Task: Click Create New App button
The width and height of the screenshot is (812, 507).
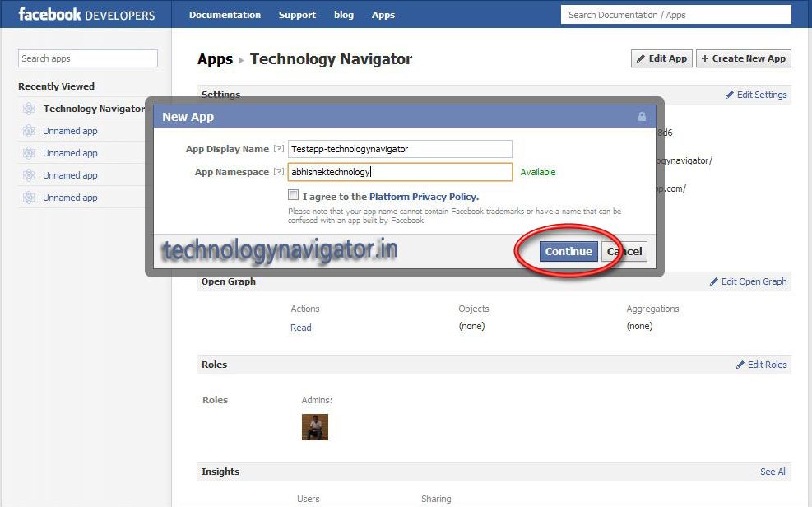Action: [744, 58]
